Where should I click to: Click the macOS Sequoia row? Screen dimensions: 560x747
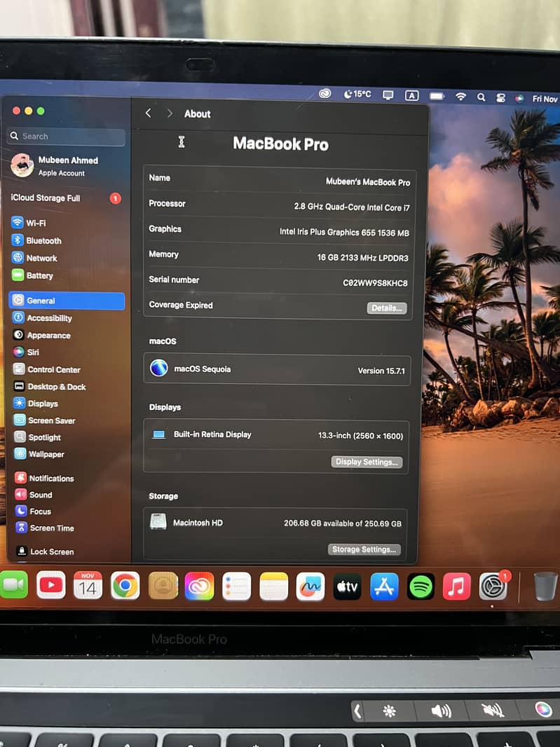point(277,369)
